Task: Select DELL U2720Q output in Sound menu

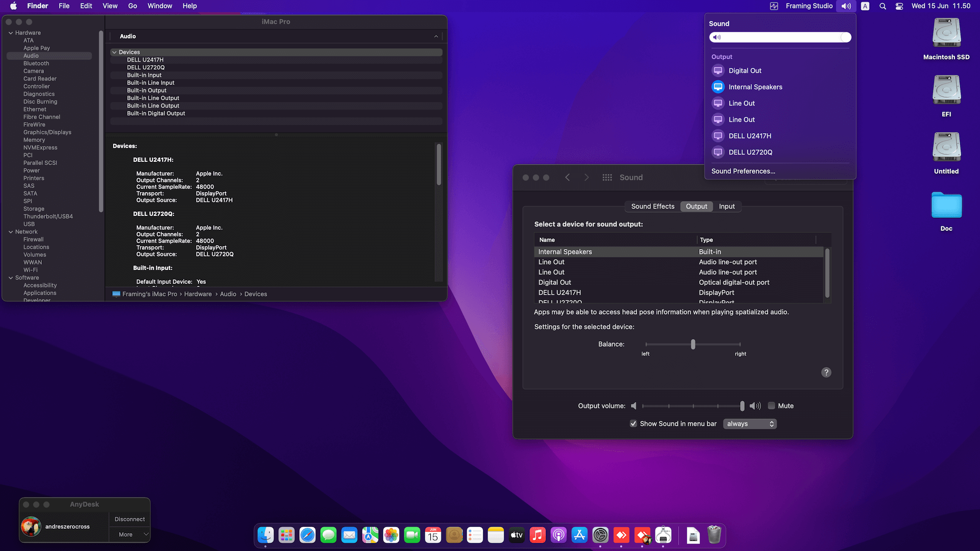Action: pyautogui.click(x=780, y=153)
